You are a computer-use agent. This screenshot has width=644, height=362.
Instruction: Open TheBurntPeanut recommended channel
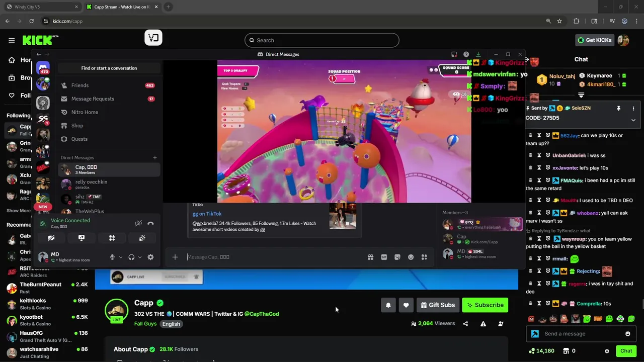(x=47, y=289)
